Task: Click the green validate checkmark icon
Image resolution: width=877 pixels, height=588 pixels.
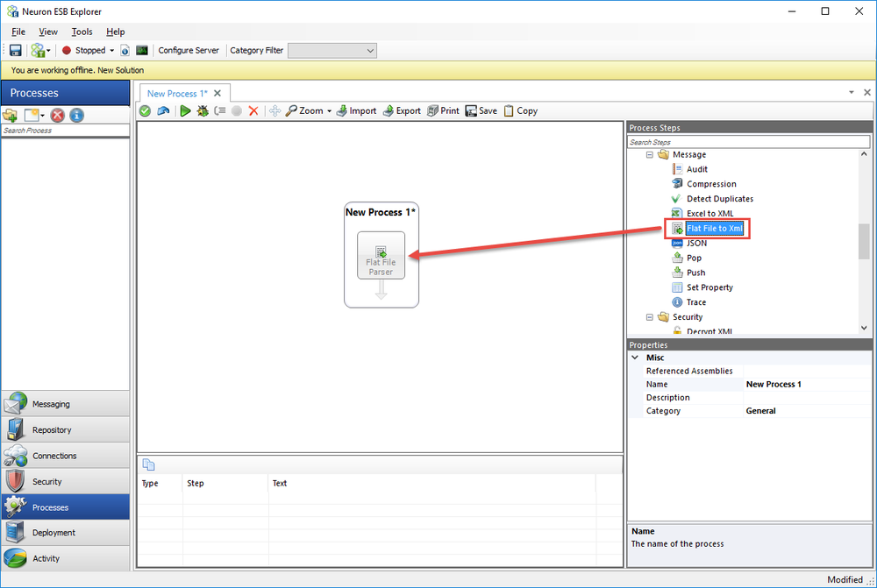Action: coord(145,110)
